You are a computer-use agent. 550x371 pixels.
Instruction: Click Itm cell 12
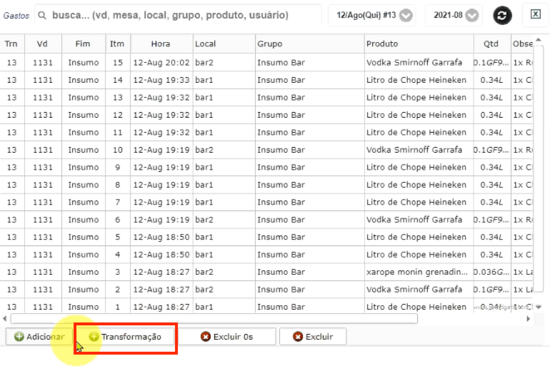118,115
